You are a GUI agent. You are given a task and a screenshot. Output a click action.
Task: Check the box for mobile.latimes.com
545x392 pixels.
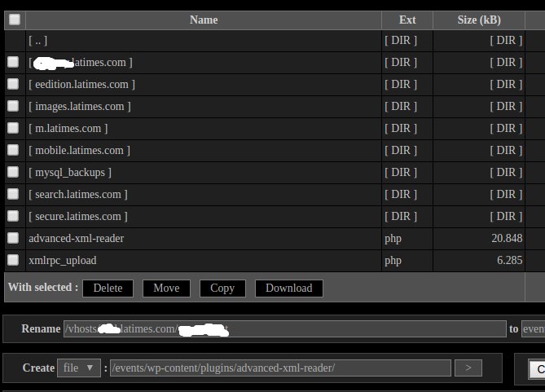click(13, 150)
